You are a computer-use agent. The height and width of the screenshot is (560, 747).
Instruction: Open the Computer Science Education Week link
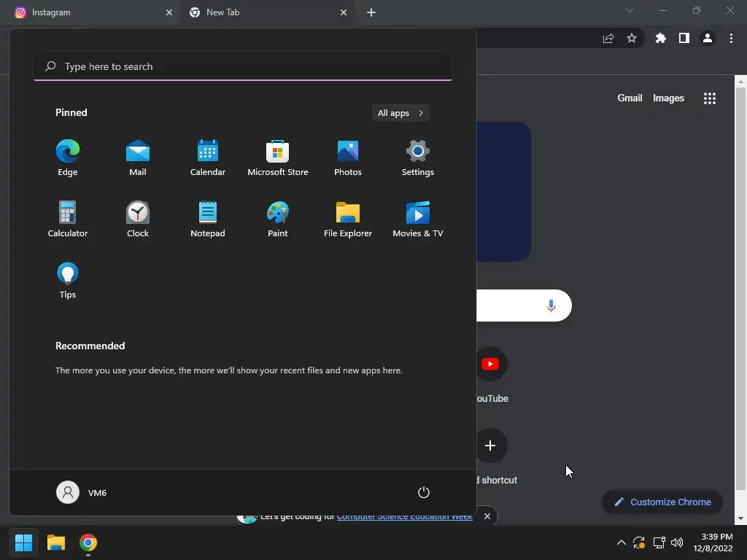coord(404,518)
